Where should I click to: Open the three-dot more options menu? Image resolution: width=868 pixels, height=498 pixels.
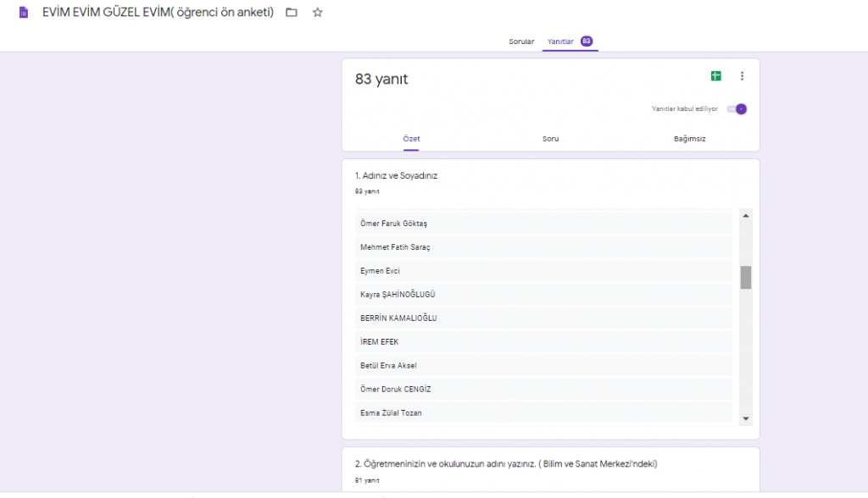pos(743,76)
